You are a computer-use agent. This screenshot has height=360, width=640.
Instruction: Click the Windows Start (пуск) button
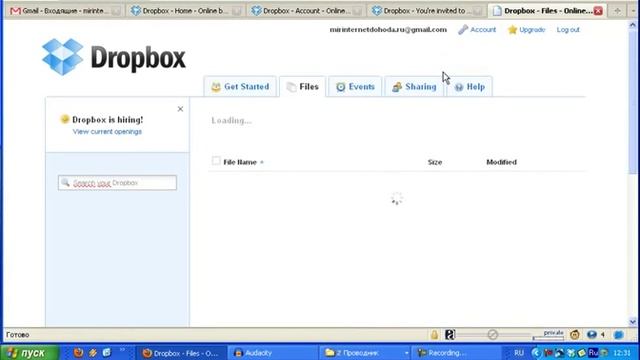click(x=30, y=353)
